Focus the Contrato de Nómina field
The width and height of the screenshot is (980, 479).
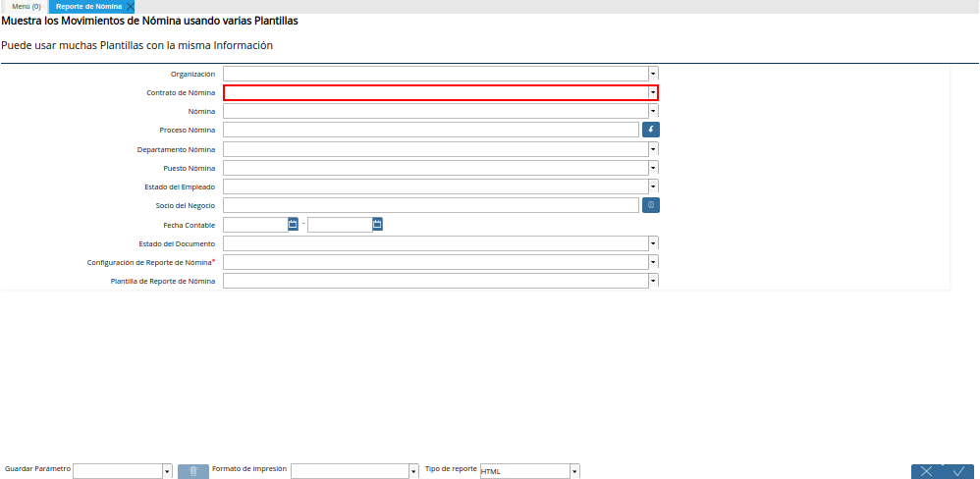(x=436, y=92)
